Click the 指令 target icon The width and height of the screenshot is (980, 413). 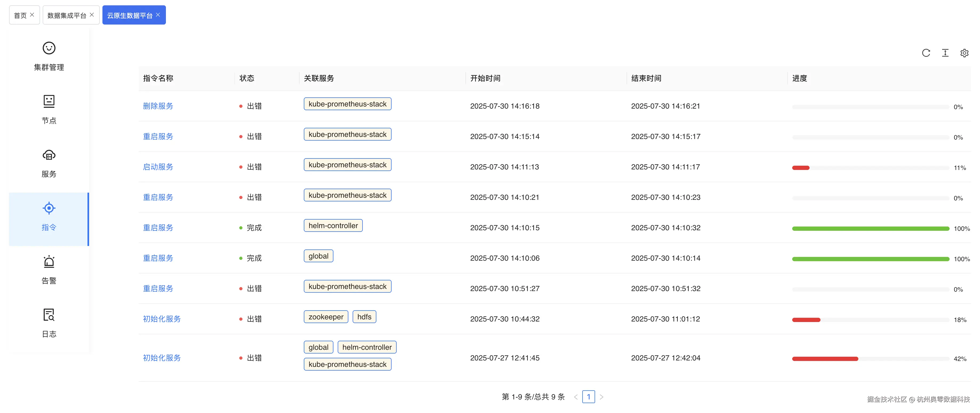(x=49, y=208)
